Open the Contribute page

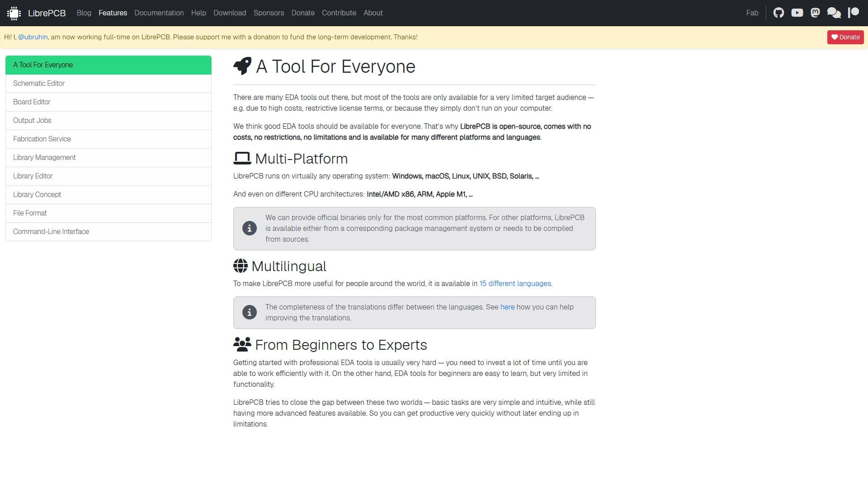(339, 13)
